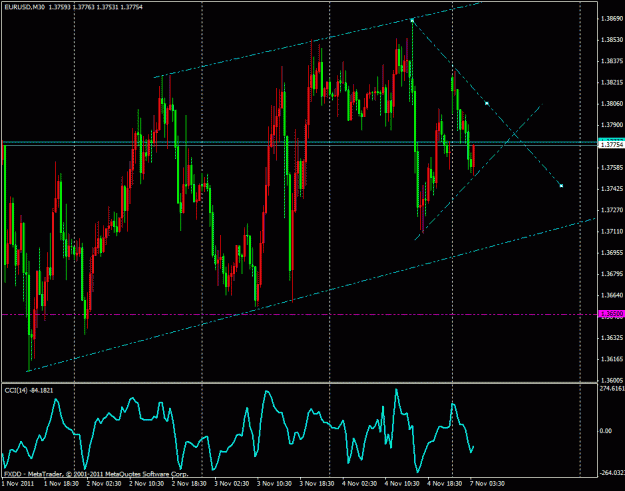Click the 3 Nov 02:30 time label
This screenshot has width=625, height=491.
232,484
